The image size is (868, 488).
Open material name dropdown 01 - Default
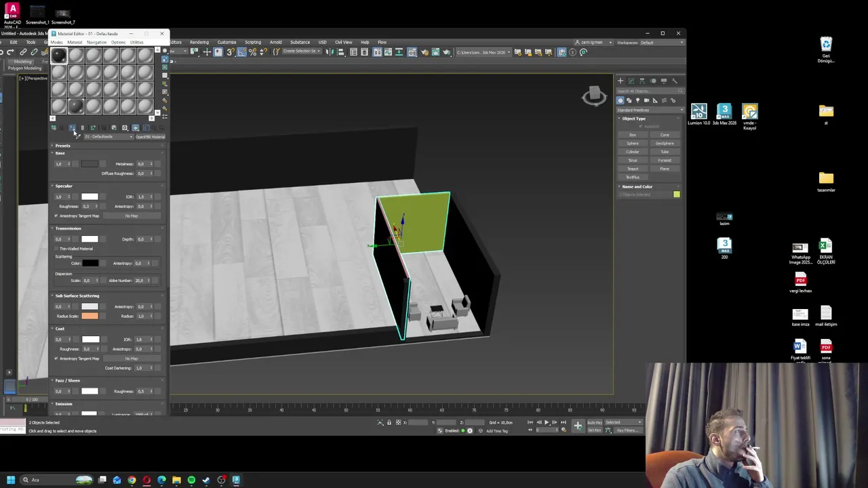tap(108, 137)
